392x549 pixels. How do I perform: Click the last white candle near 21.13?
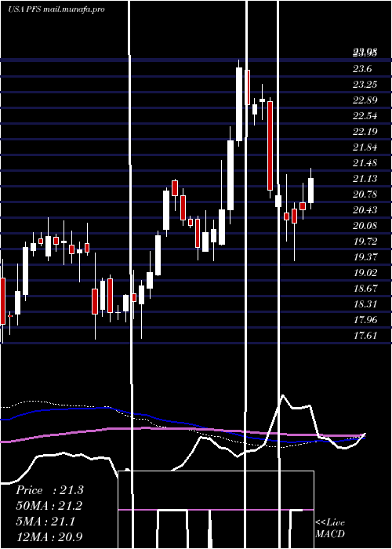pos(310,191)
